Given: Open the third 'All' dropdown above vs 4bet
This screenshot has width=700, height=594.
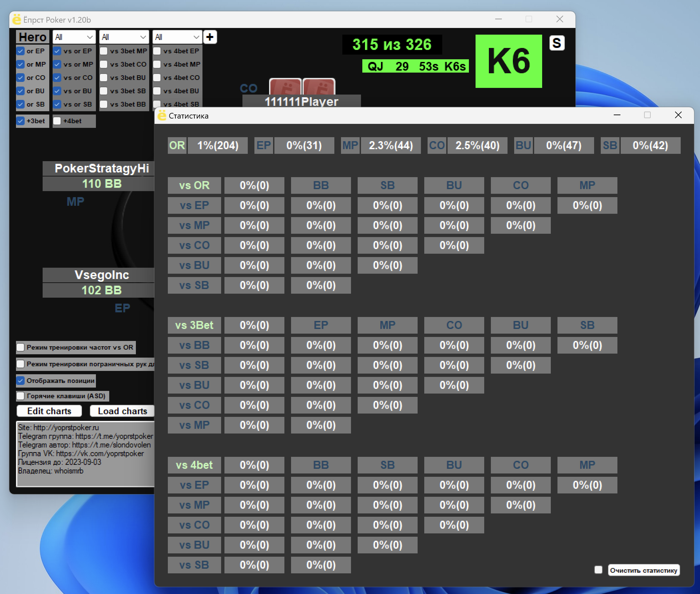Looking at the screenshot, I should 177,37.
